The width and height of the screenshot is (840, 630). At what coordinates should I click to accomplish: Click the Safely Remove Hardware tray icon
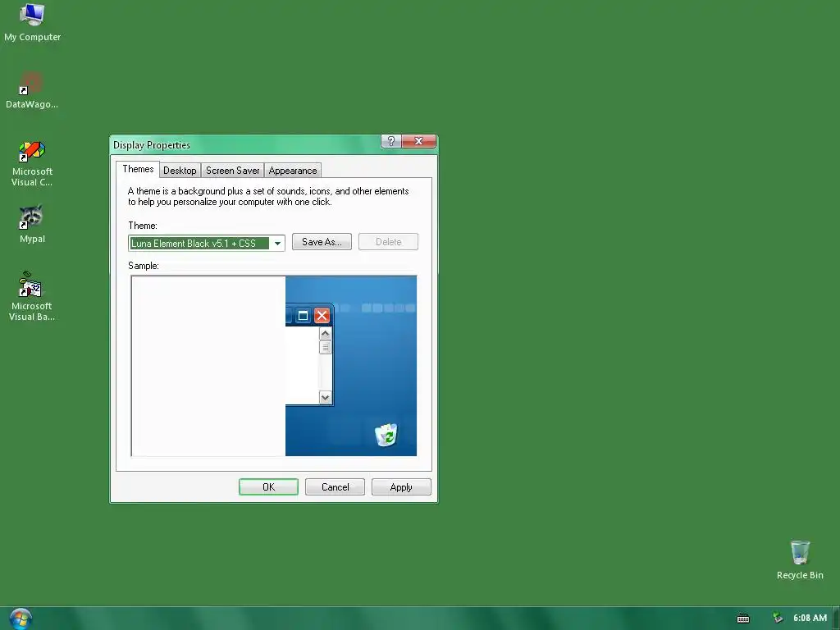click(778, 619)
